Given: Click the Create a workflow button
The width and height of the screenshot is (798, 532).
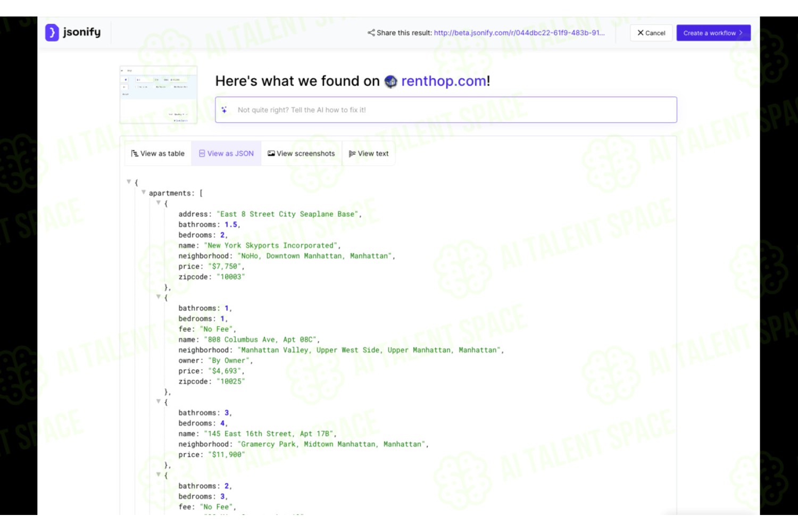Looking at the screenshot, I should coord(713,33).
